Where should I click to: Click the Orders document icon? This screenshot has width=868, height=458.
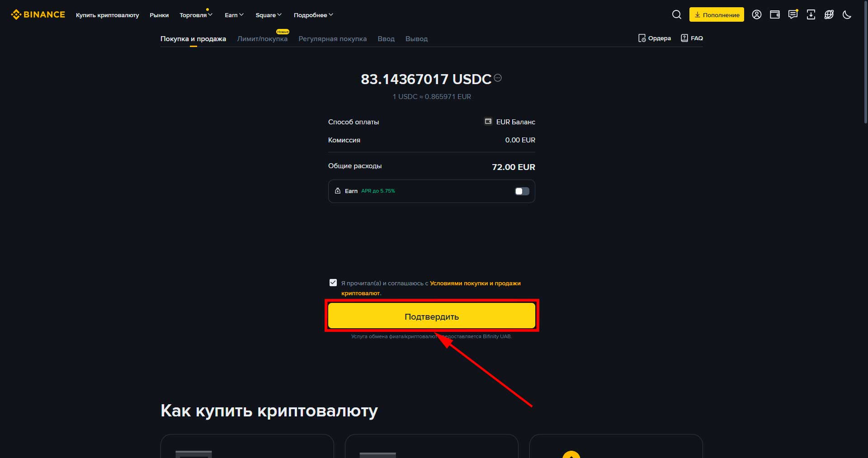[x=642, y=38]
